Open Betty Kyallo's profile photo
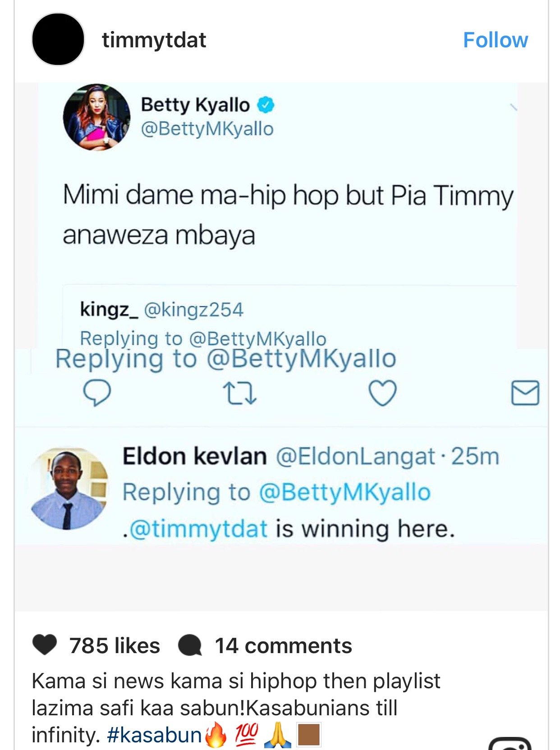The image size is (560, 750). [96, 117]
